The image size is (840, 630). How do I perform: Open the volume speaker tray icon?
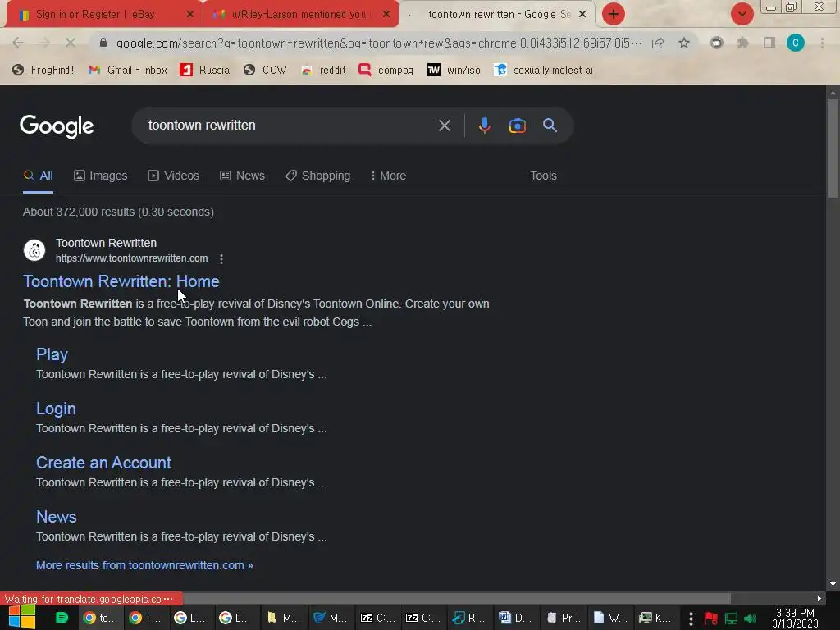coord(750,619)
